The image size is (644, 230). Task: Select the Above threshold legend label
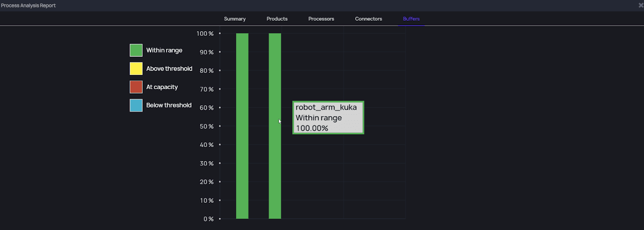coord(169,68)
